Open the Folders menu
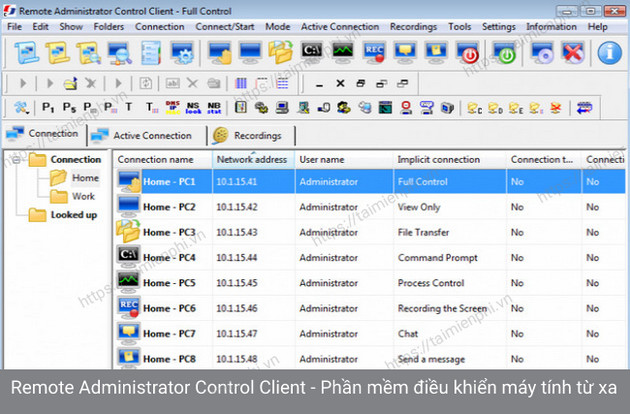The width and height of the screenshot is (630, 414). pos(108,27)
